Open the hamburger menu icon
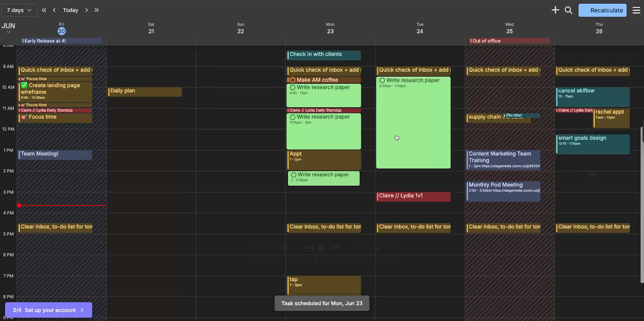Viewport: 644px width, 321px height. pos(636,10)
